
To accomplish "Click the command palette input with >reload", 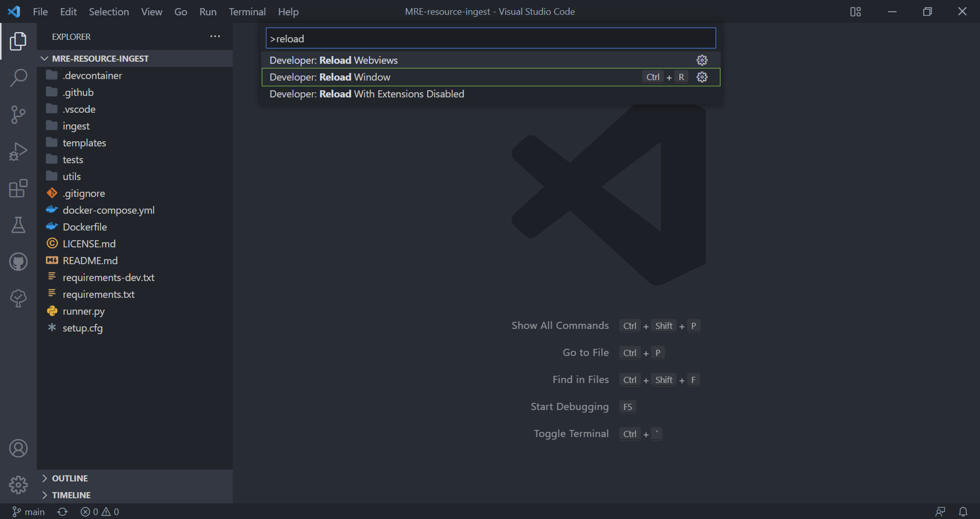I will click(491, 39).
